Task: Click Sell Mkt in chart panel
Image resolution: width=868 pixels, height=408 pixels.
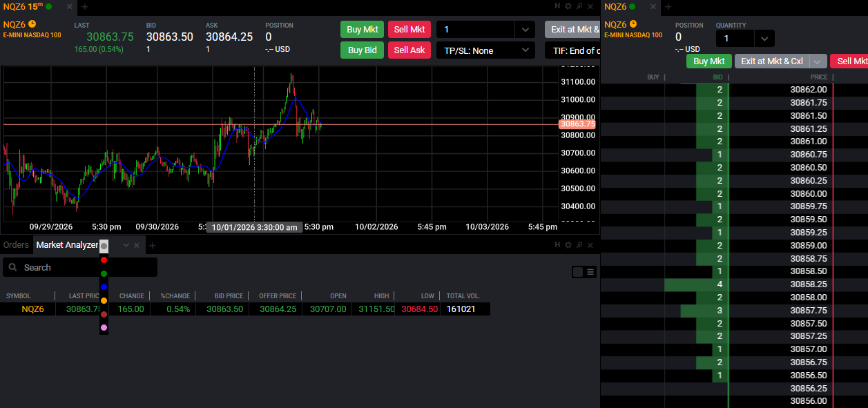Action: (409, 30)
